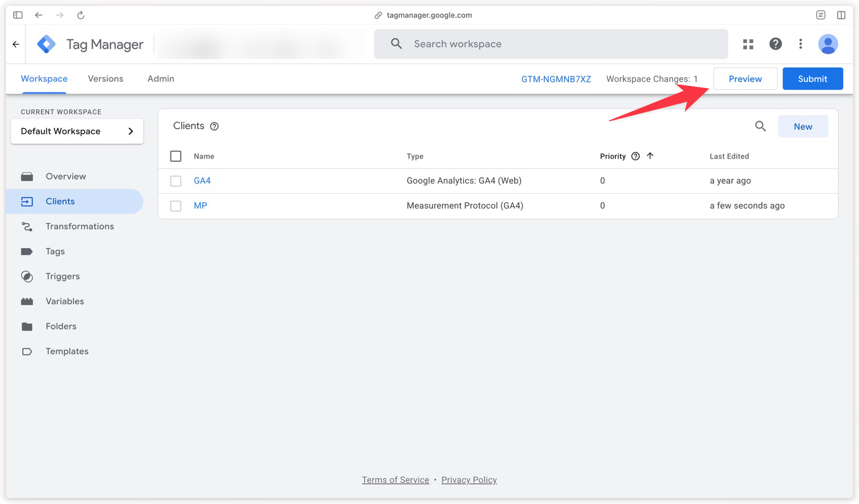Open Privacy Policy link
Screen dimensions: 859x504
click(469, 480)
